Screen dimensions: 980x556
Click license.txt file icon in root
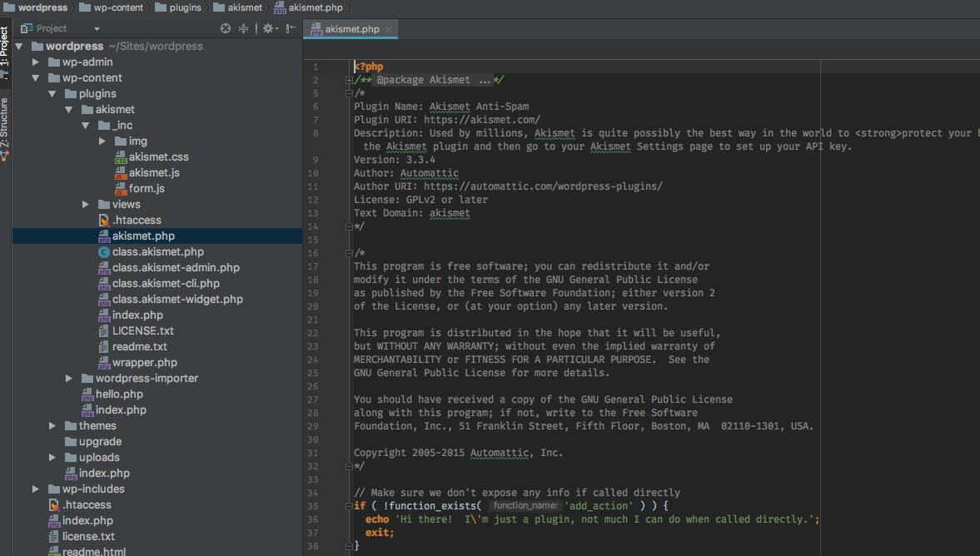(54, 537)
